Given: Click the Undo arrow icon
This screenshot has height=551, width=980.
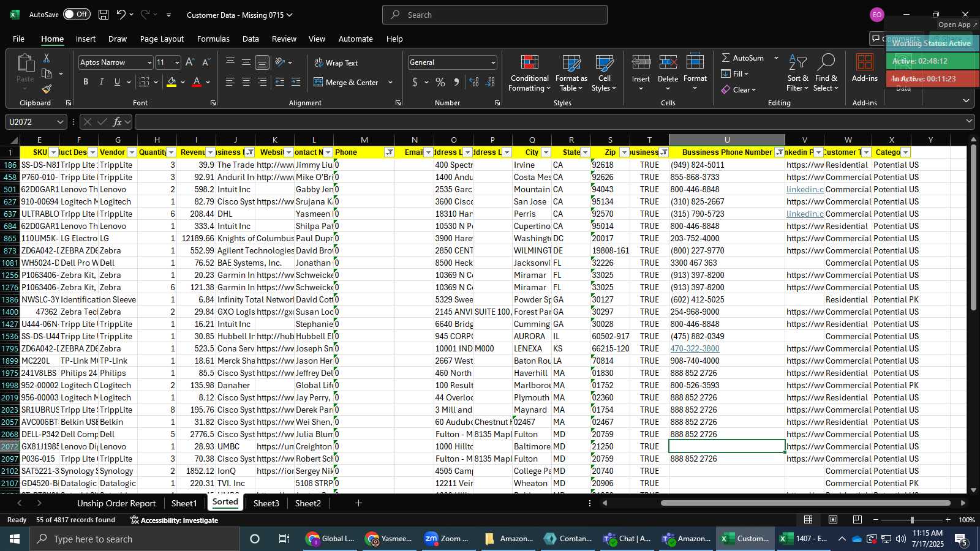Looking at the screenshot, I should coord(121,15).
